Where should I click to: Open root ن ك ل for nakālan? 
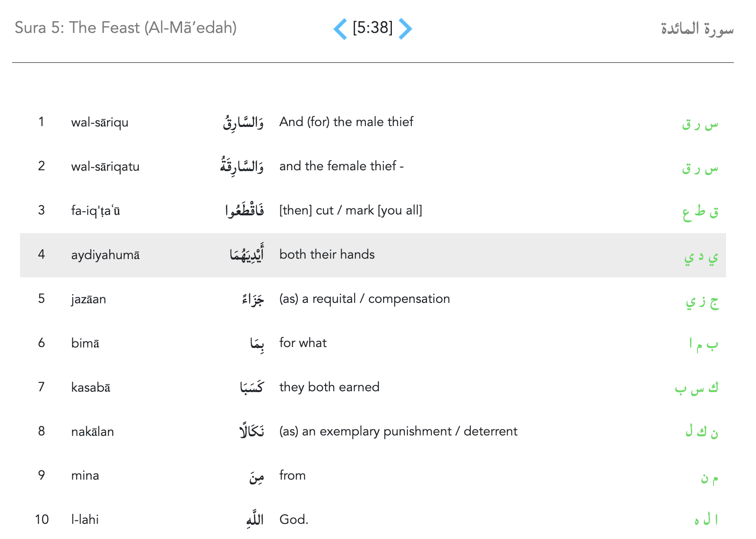(701, 432)
